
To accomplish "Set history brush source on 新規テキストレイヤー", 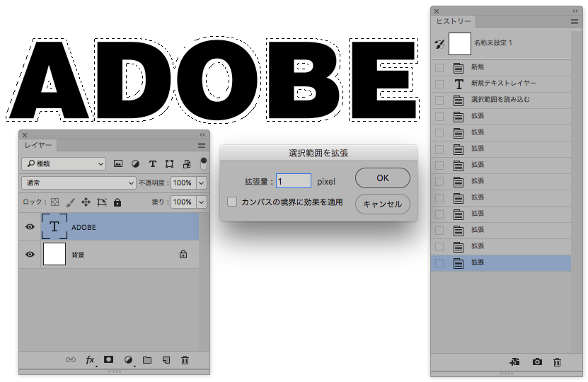I will 439,84.
